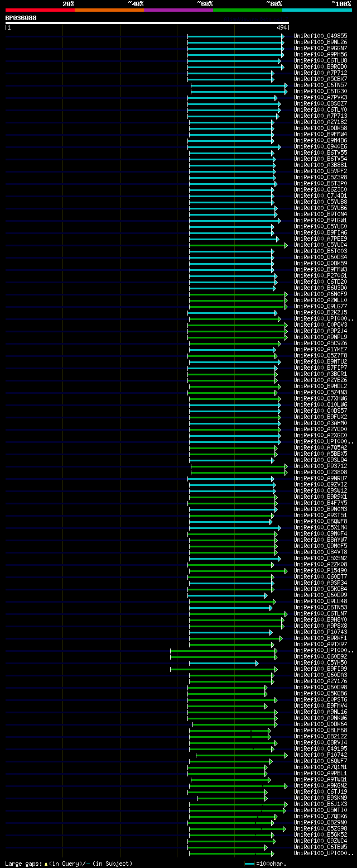Image resolution: width=357 pixels, height=868 pixels.
Task: Select the UniRef100_Q0DK58 entry
Action: point(321,128)
